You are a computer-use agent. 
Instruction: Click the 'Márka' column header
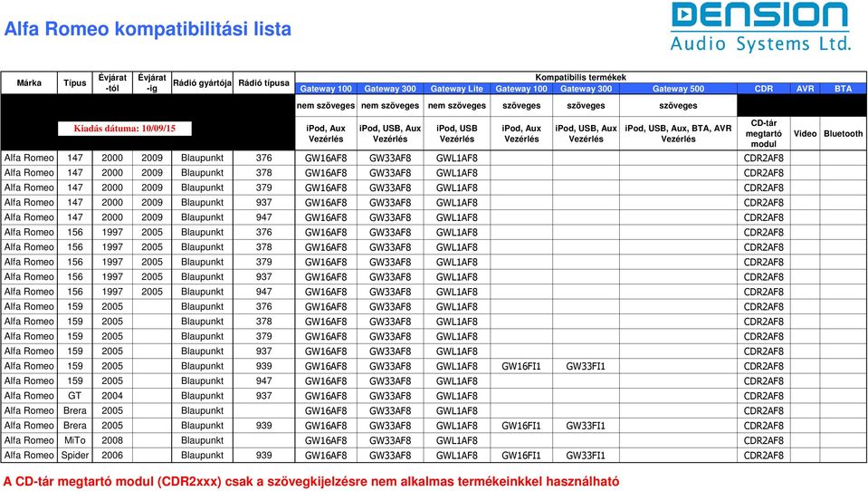pyautogui.click(x=29, y=83)
